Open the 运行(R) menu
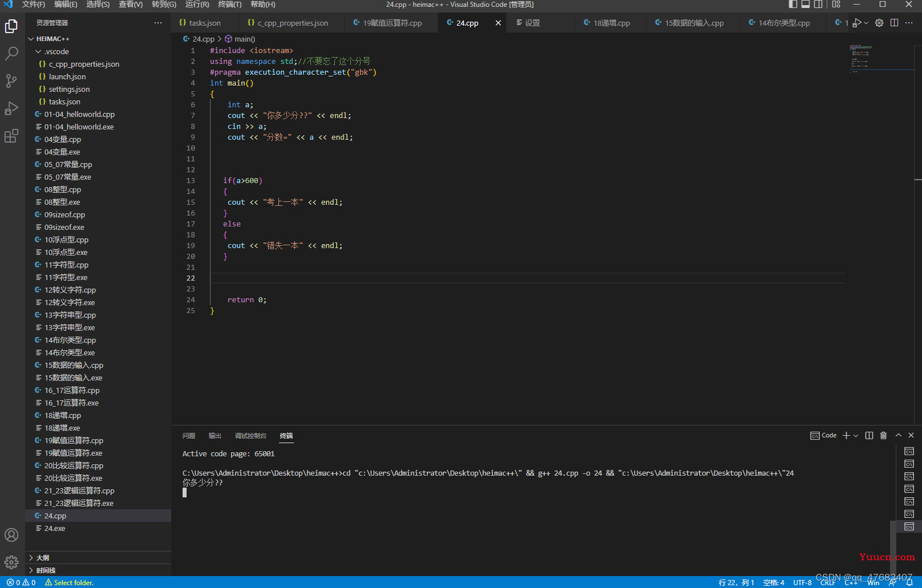Screen dimensions: 922x588 tap(197, 5)
